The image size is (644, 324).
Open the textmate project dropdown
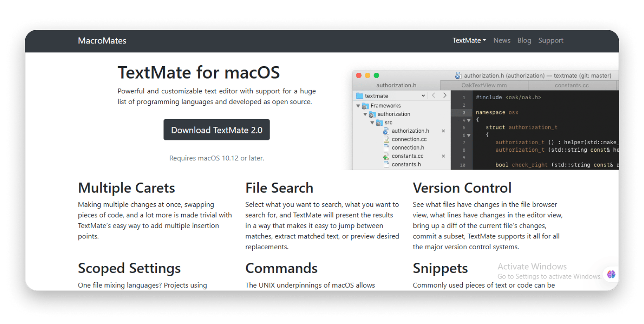[x=423, y=96]
